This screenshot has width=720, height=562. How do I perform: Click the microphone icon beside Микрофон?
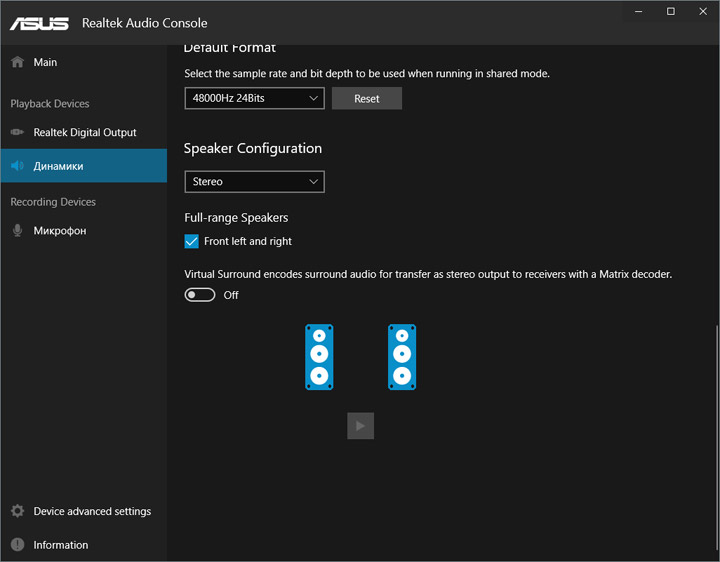17,231
